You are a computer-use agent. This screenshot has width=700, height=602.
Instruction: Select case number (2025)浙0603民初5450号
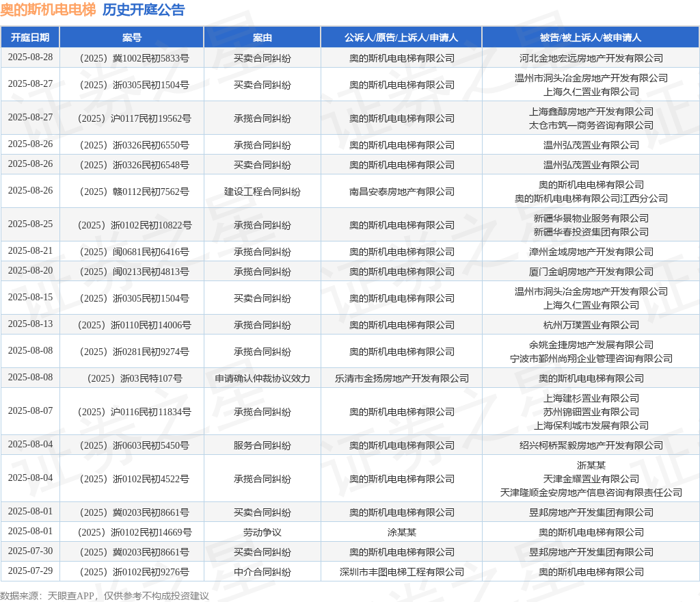(x=134, y=445)
